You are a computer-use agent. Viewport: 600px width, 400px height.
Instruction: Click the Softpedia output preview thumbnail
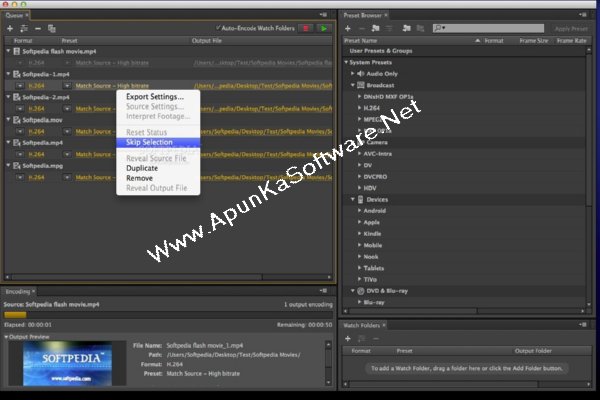coord(67,363)
